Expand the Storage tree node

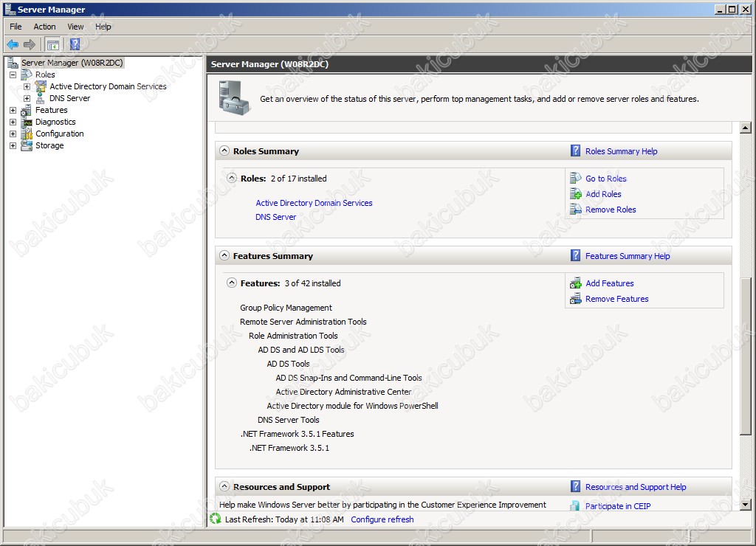click(x=13, y=145)
